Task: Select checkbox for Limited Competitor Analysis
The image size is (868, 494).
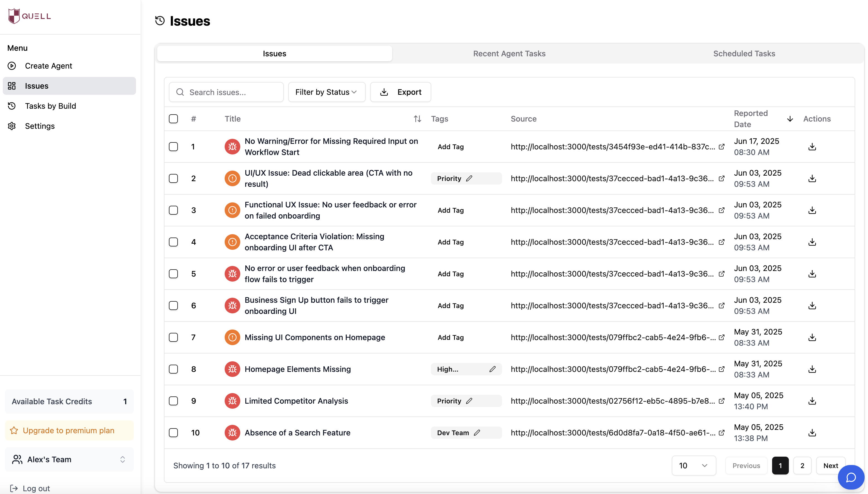Action: [x=173, y=401]
